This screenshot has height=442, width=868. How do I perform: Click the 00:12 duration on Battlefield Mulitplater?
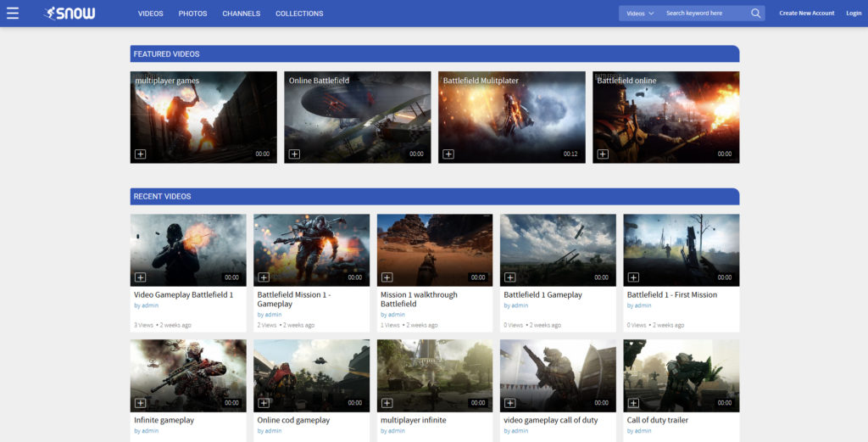click(x=570, y=154)
